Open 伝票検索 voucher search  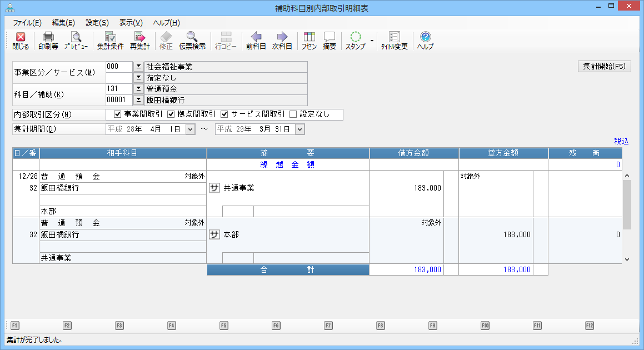pyautogui.click(x=192, y=41)
